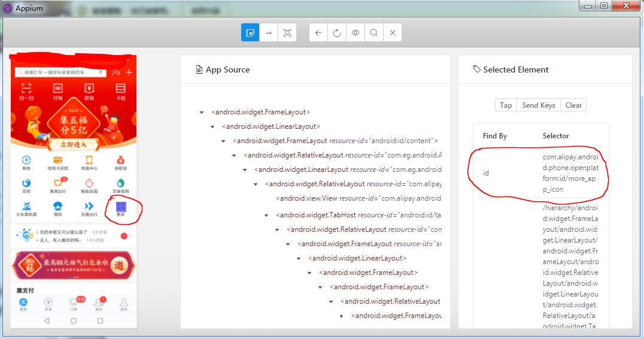Click the Clear button
The width and height of the screenshot is (644, 339).
point(573,105)
